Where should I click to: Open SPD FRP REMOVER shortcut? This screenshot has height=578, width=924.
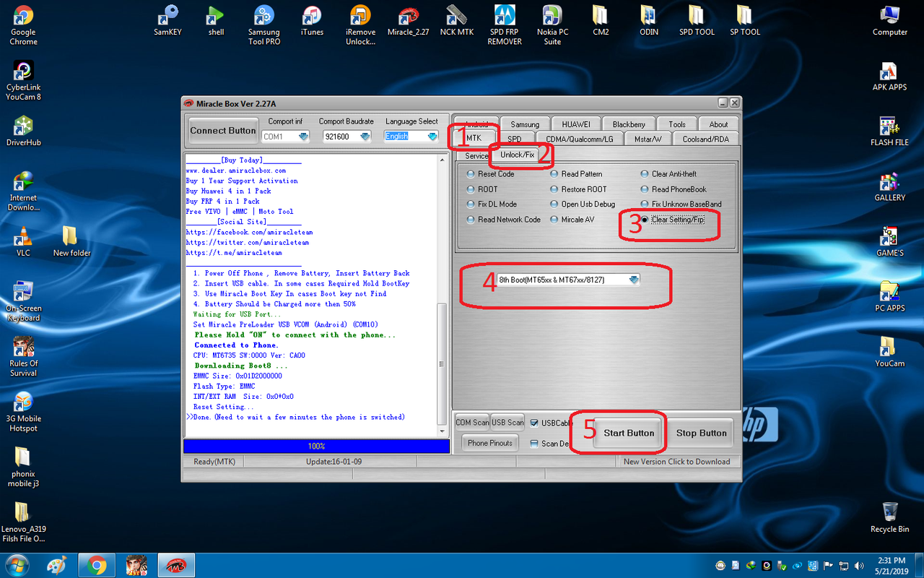505,25
